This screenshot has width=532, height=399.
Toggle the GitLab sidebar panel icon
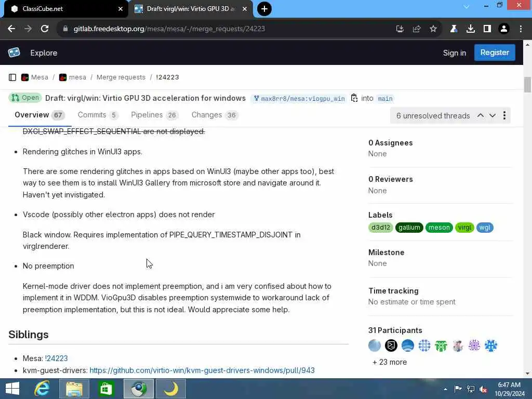point(12,77)
